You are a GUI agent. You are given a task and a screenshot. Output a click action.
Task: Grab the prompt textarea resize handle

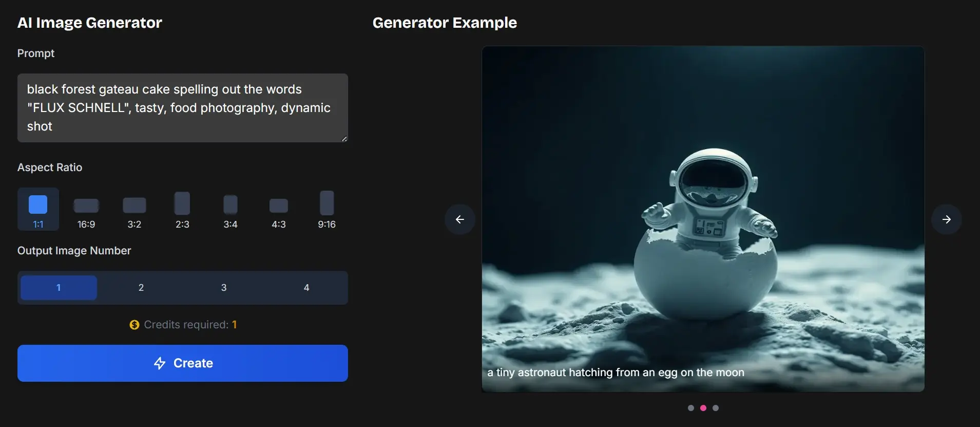pos(344,139)
